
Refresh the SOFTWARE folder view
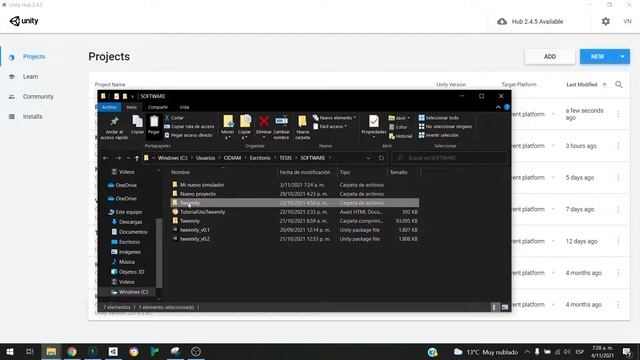381,158
